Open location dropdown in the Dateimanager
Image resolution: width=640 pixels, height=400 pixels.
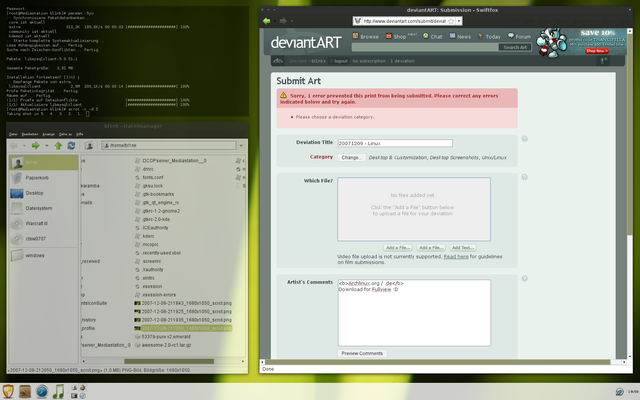coord(241,146)
